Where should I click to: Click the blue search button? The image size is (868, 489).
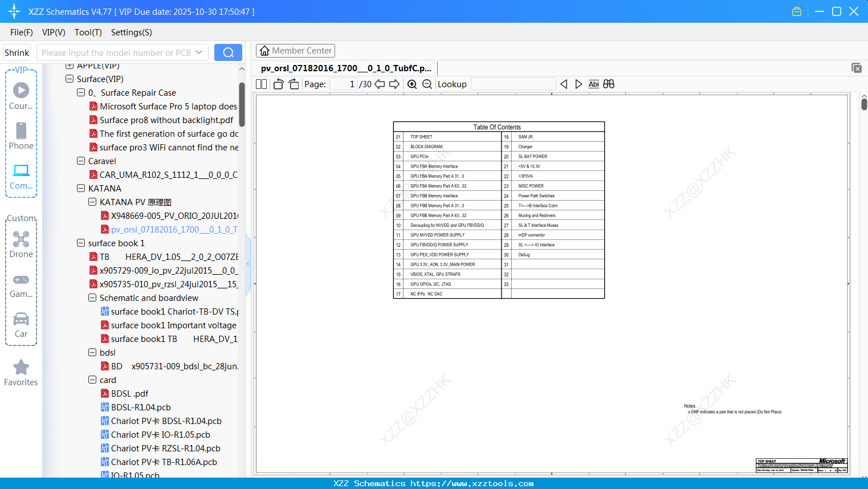coord(228,52)
